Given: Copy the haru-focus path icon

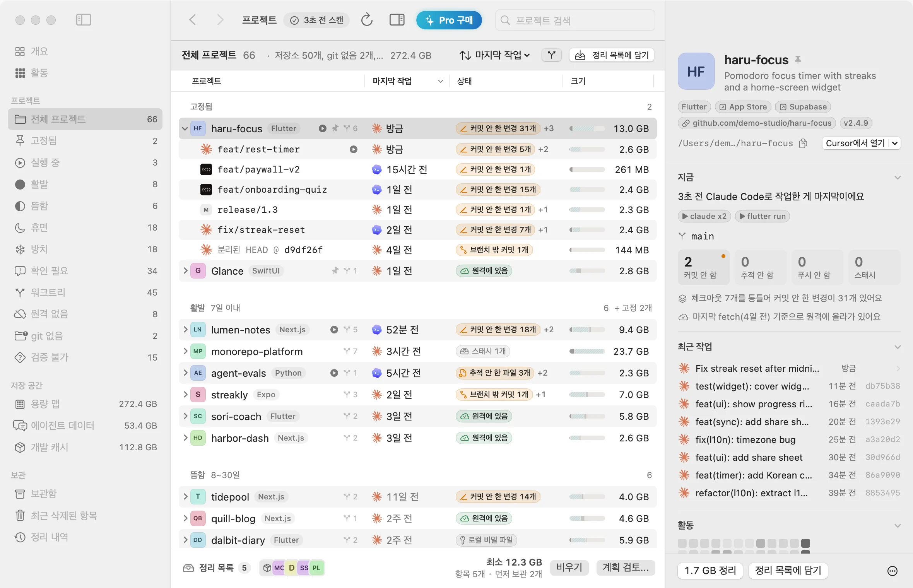Looking at the screenshot, I should click(803, 144).
